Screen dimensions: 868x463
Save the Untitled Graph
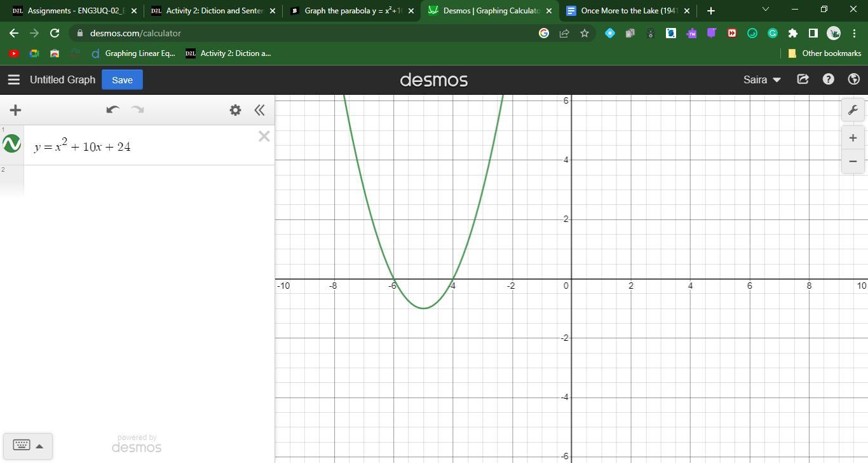pyautogui.click(x=122, y=79)
